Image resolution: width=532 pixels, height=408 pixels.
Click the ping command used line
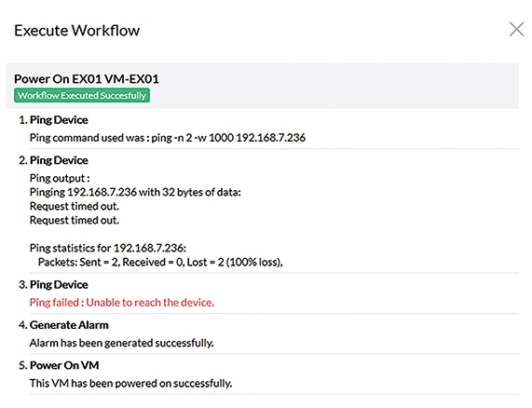[x=168, y=138]
